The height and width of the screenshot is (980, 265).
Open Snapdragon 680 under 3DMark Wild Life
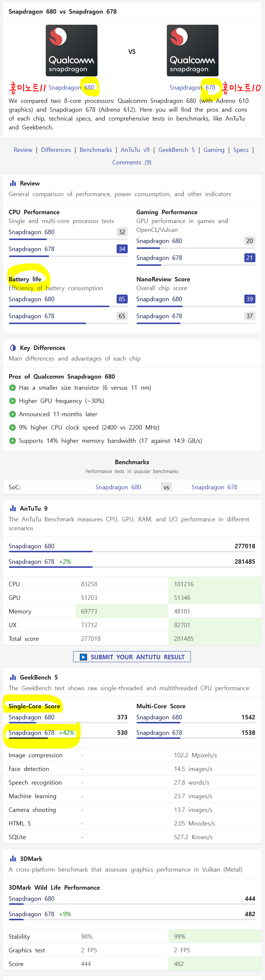coord(32,899)
